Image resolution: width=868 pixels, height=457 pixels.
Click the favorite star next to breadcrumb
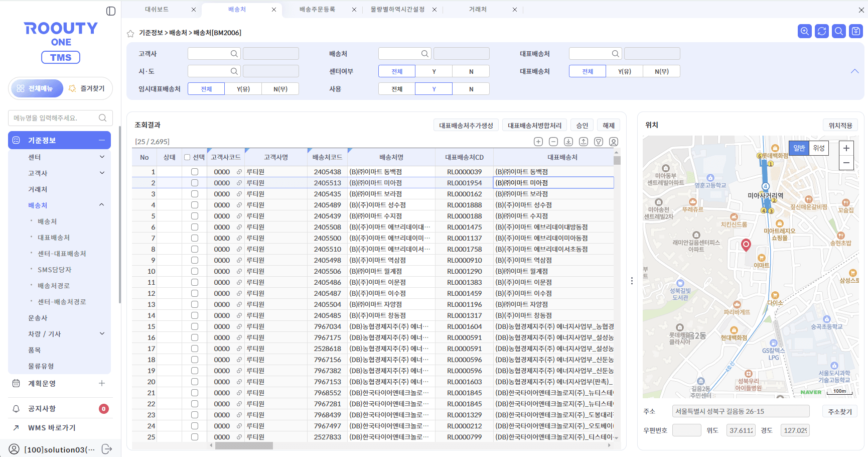point(130,34)
